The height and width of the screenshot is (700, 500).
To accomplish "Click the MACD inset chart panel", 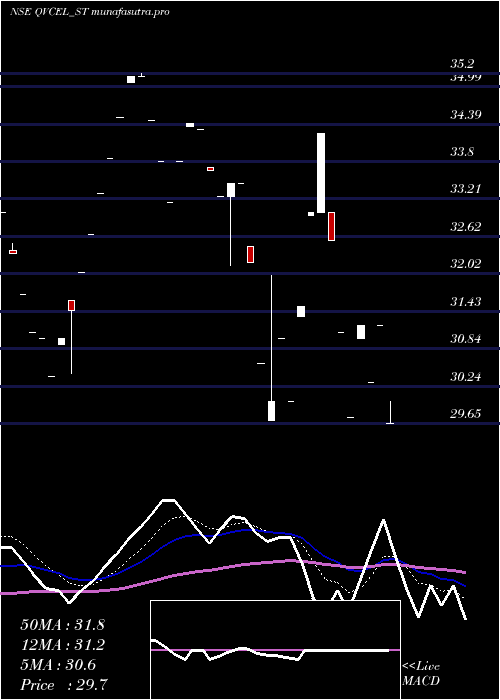I will (x=275, y=650).
